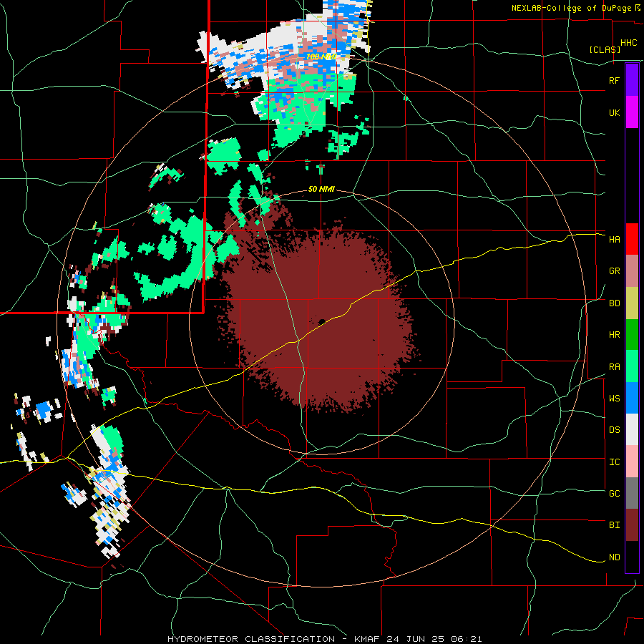644x644 pixels.
Task: Select the GC gray legend swatch
Action: [x=632, y=493]
